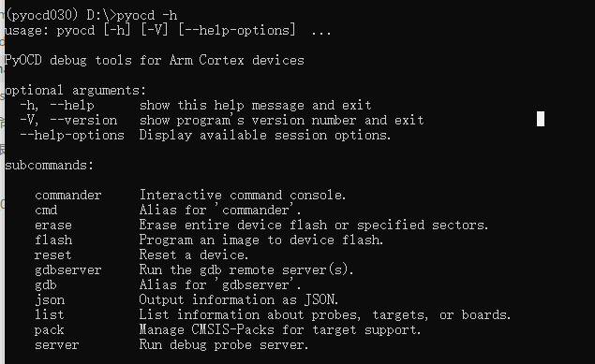Click the 'reset' subcommand entry
Screen dimensions: 595x364
point(52,255)
